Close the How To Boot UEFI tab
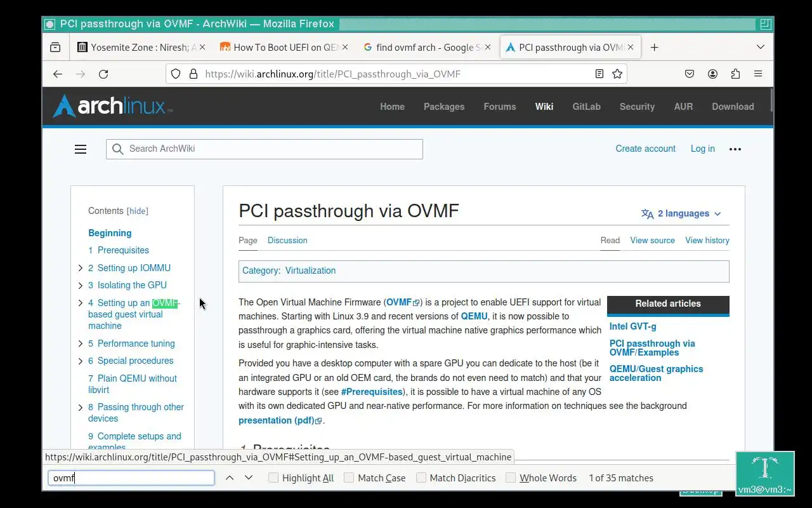 pos(345,48)
